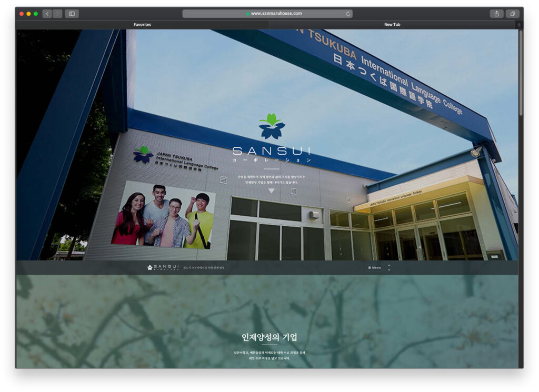Open the Share menu in Safari toolbar

(496, 14)
